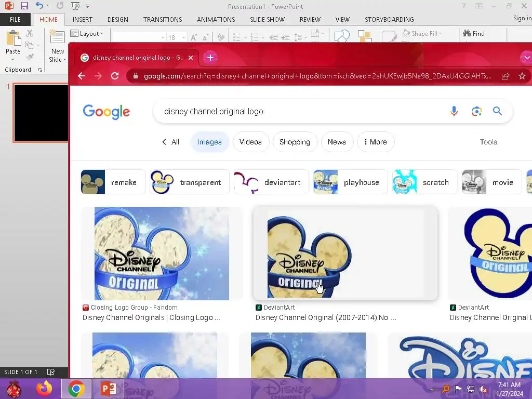This screenshot has height=399, width=532.
Task: Open the Undo history dropdown arrow
Action: pyautogui.click(x=47, y=5)
